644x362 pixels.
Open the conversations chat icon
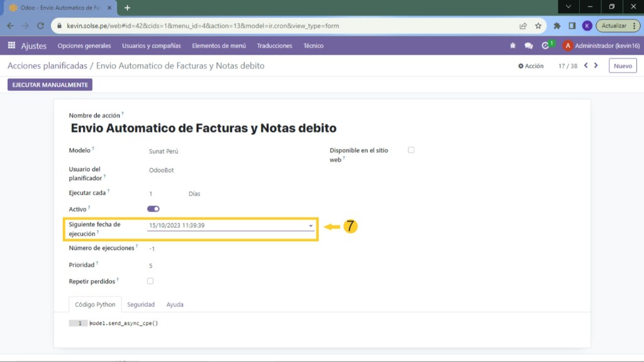click(528, 46)
